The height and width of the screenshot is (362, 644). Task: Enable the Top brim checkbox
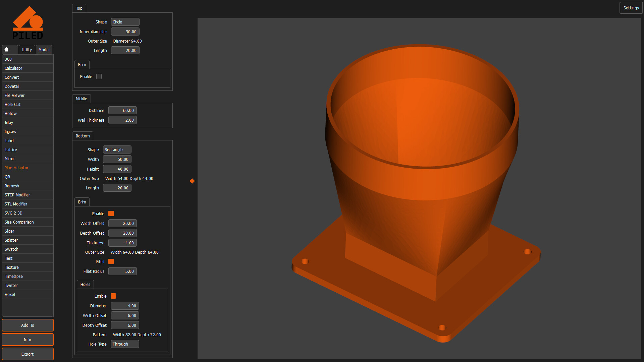click(x=99, y=76)
